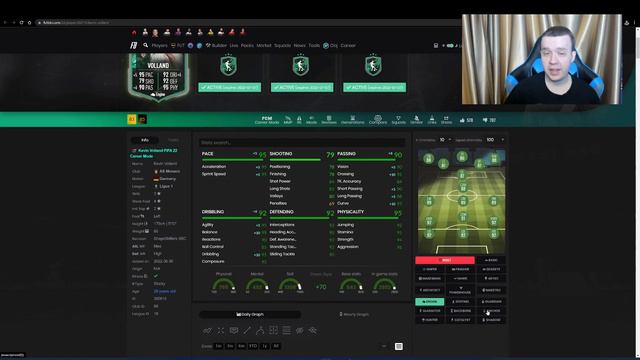The height and width of the screenshot is (360, 640).
Task: Open the Generations icon in green bar
Action: (353, 120)
